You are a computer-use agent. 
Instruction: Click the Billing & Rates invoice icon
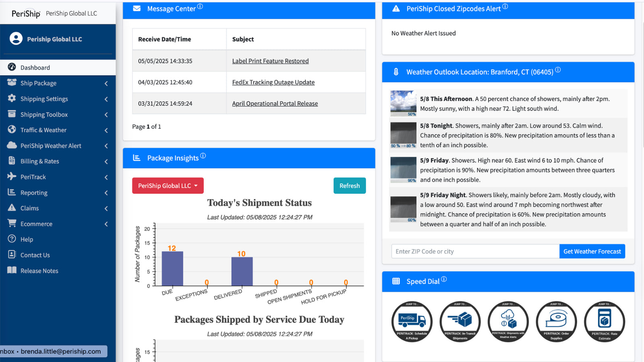pos(12,160)
